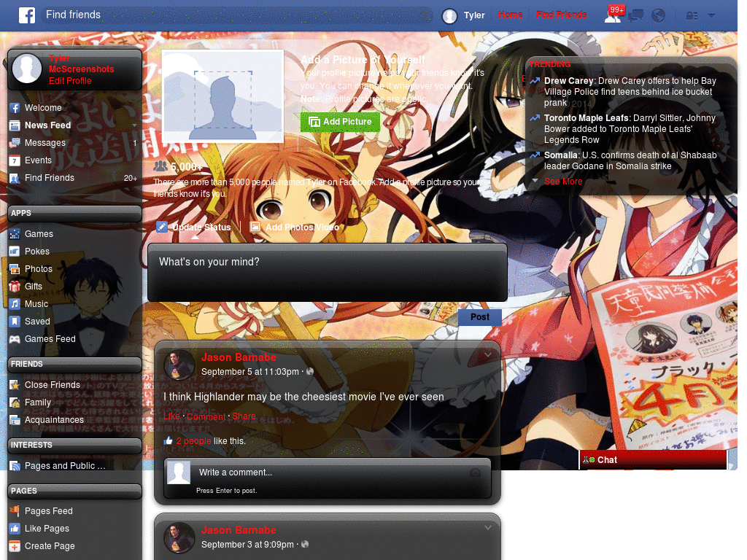The width and height of the screenshot is (747, 560).
Task: Open Family list icon
Action: pyautogui.click(x=15, y=402)
